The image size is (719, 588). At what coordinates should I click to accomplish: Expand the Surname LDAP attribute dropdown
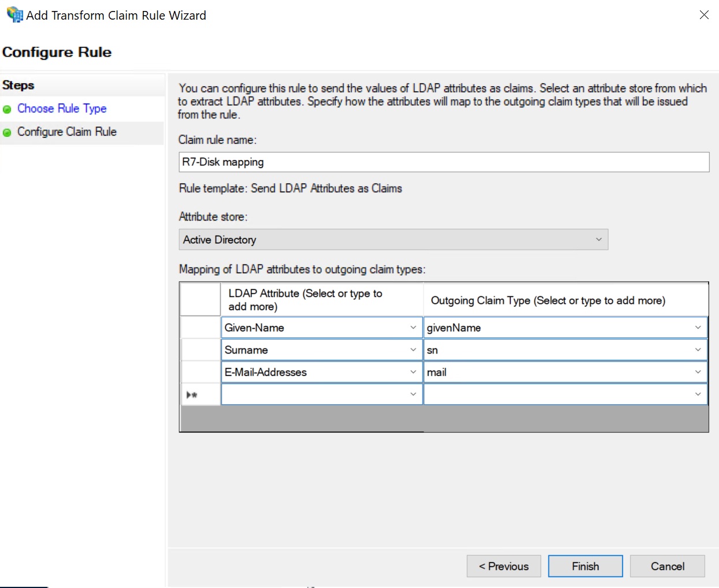click(x=413, y=349)
